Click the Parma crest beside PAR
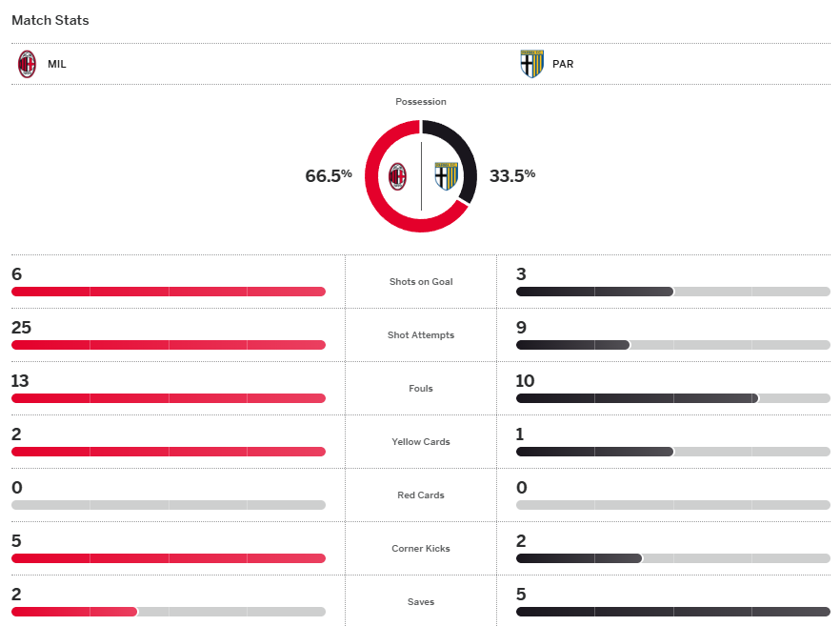This screenshot has width=840, height=626. point(530,65)
